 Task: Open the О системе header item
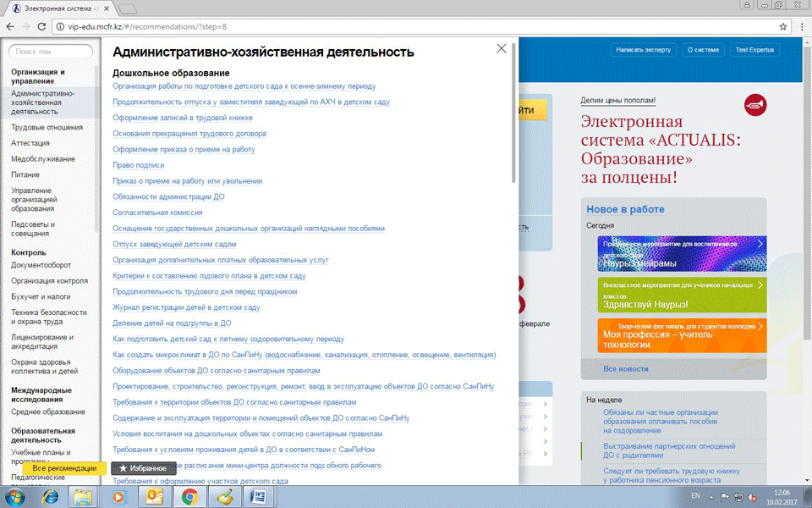[x=703, y=50]
